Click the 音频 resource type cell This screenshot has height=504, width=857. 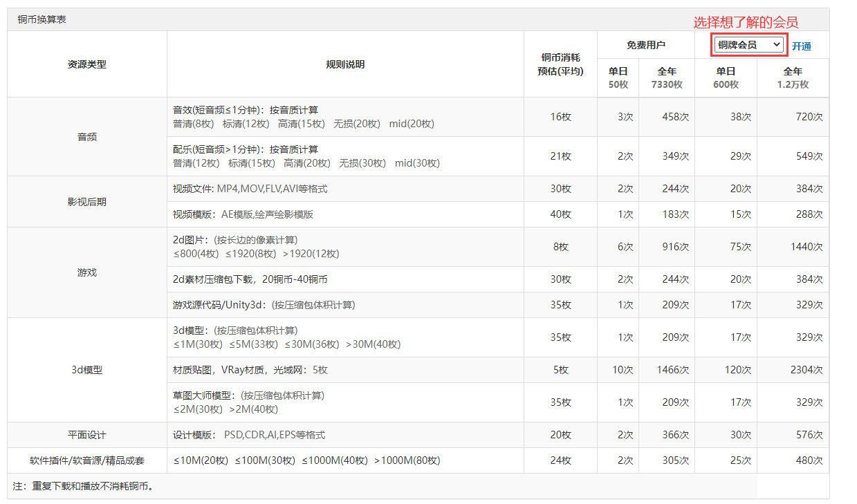(x=87, y=137)
